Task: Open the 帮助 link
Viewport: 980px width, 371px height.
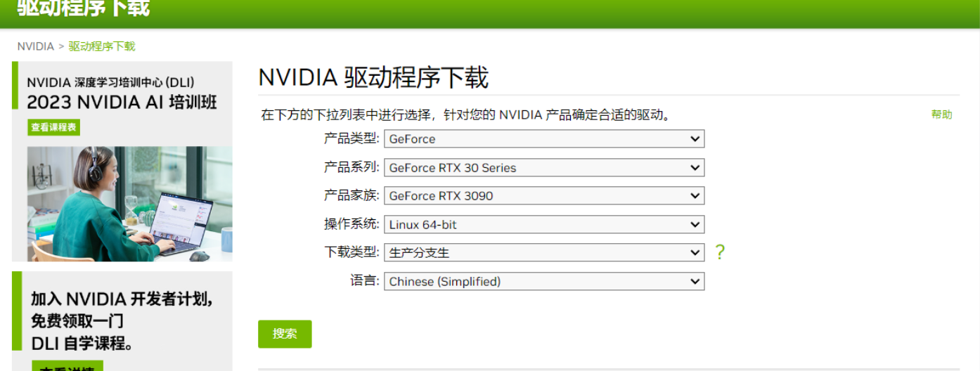Action: pos(942,115)
